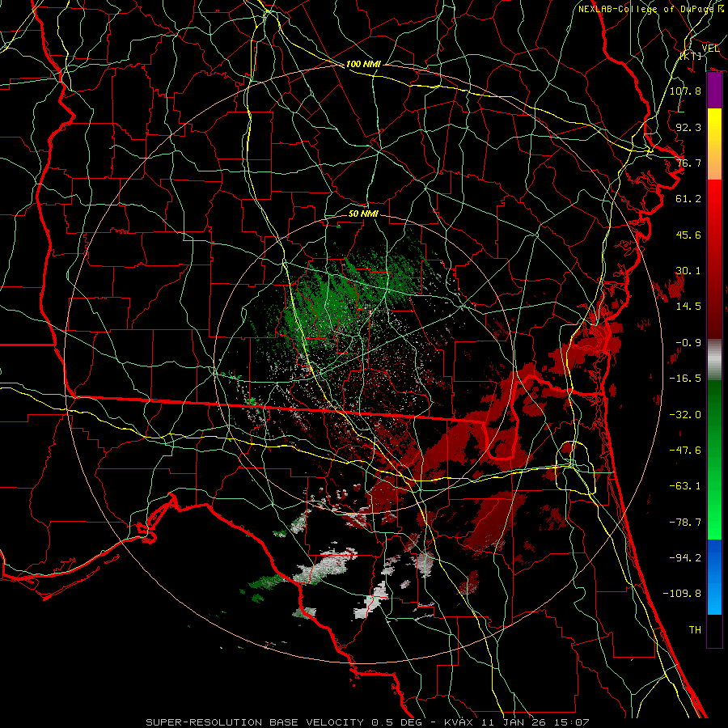Pick the purple segment of the color bar
The width and height of the screenshot is (728, 728).
coord(714,91)
